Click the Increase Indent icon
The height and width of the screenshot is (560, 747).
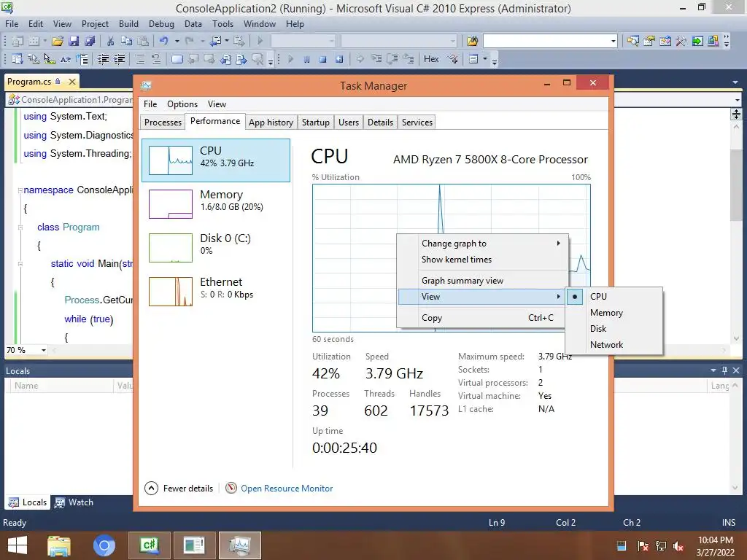tap(119, 59)
